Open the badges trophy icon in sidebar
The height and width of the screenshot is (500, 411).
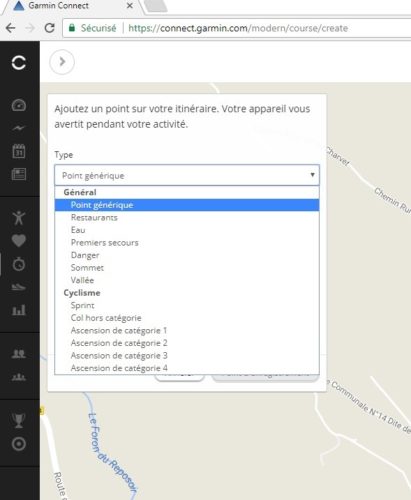19,420
